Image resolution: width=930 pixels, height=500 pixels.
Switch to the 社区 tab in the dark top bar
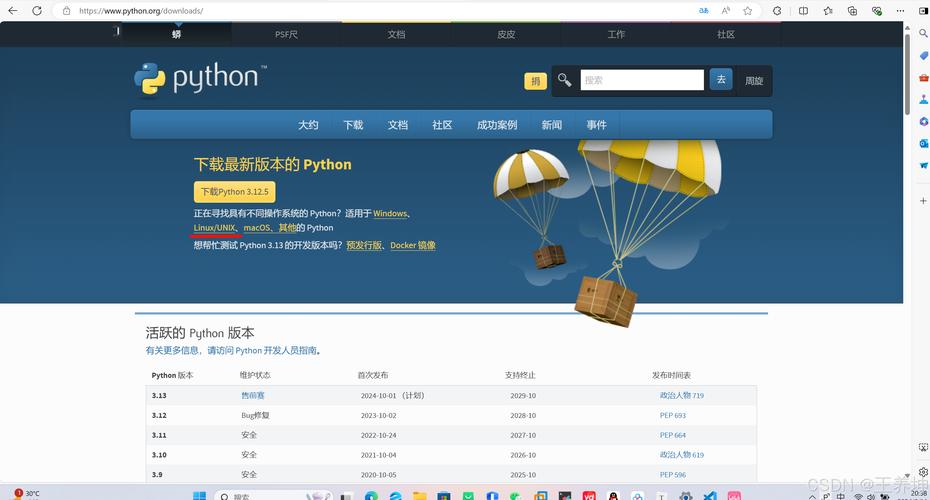click(x=726, y=34)
